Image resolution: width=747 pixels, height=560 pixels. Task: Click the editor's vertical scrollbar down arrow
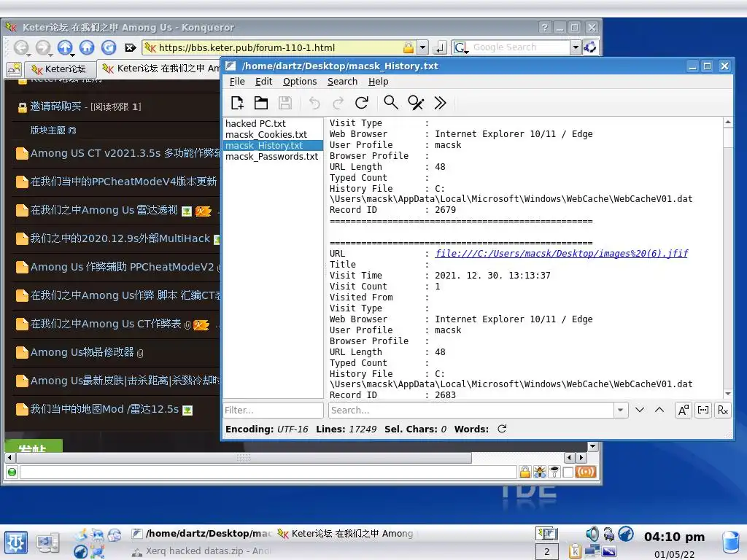pos(728,394)
